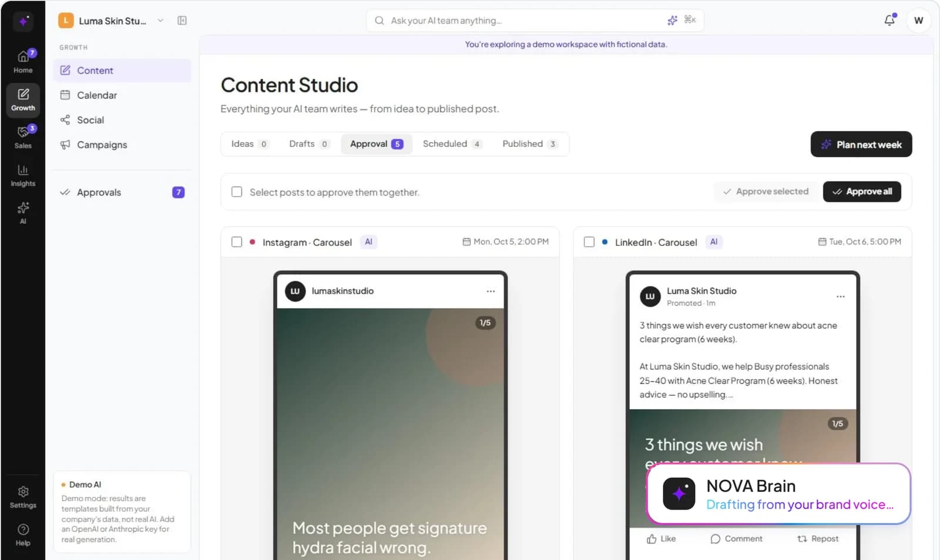940x560 pixels.
Task: Open the Instagram post's three-dot menu
Action: tap(491, 291)
